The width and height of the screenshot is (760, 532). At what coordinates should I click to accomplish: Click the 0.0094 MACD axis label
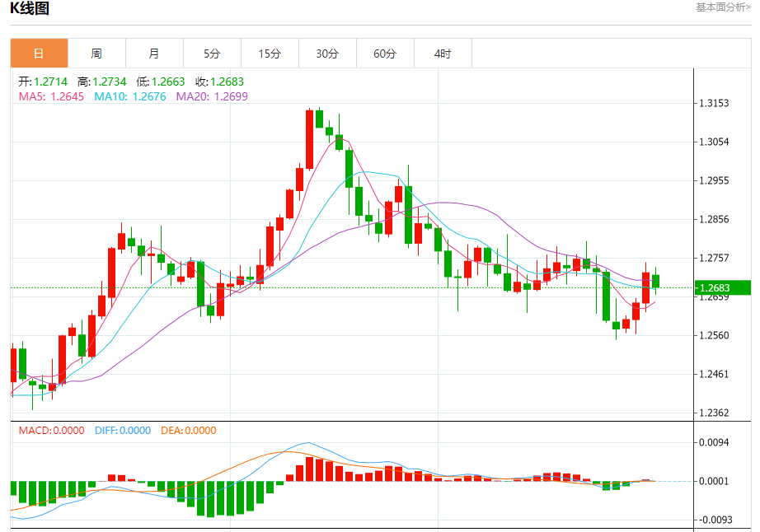pyautogui.click(x=714, y=442)
